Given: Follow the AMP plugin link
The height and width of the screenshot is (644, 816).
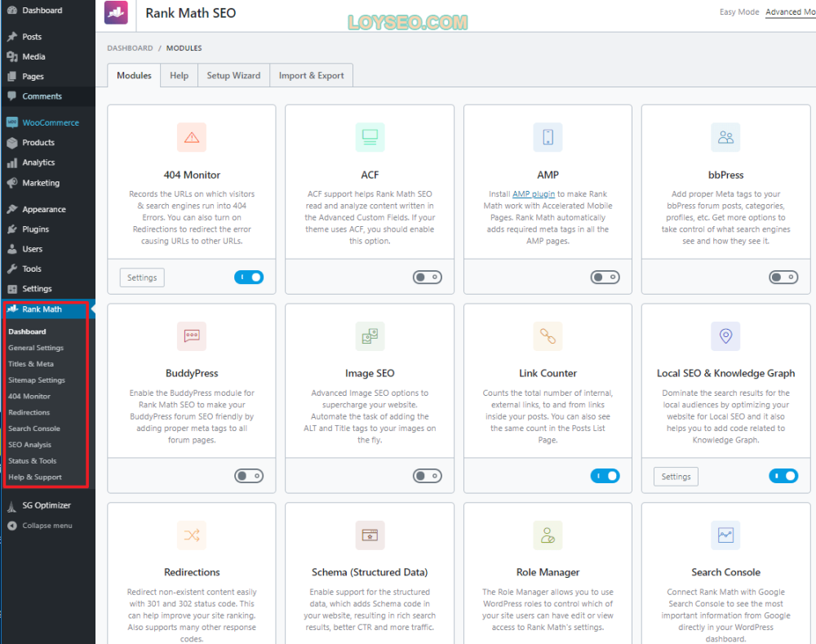Looking at the screenshot, I should (534, 193).
